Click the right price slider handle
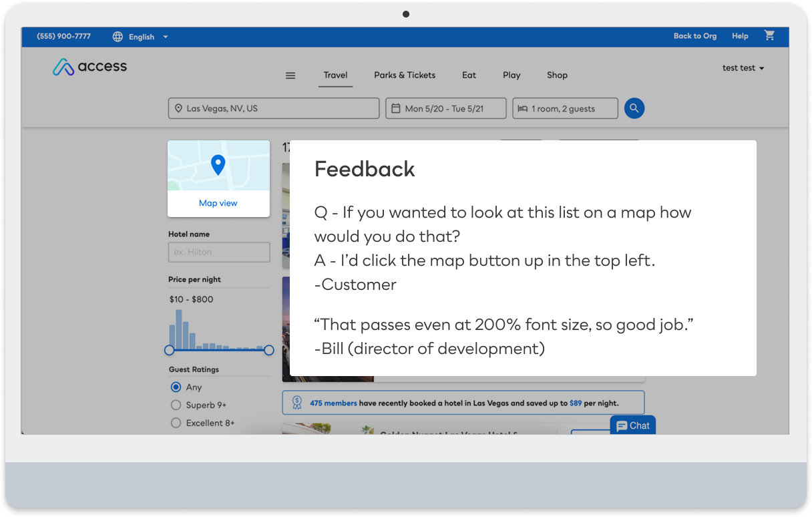The width and height of the screenshot is (812, 517). pos(269,350)
